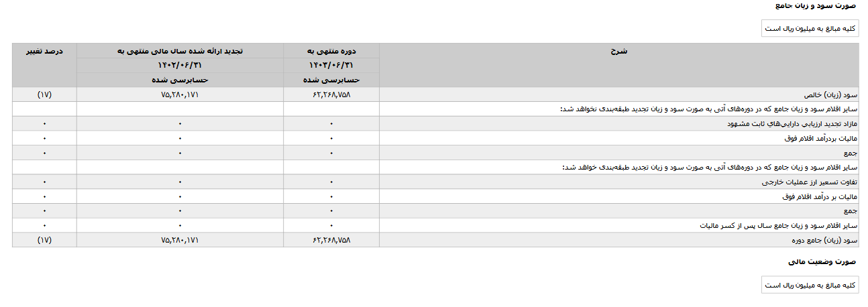Select the 1403/06/31 date header cell
868x307 pixels.
[x=331, y=65]
